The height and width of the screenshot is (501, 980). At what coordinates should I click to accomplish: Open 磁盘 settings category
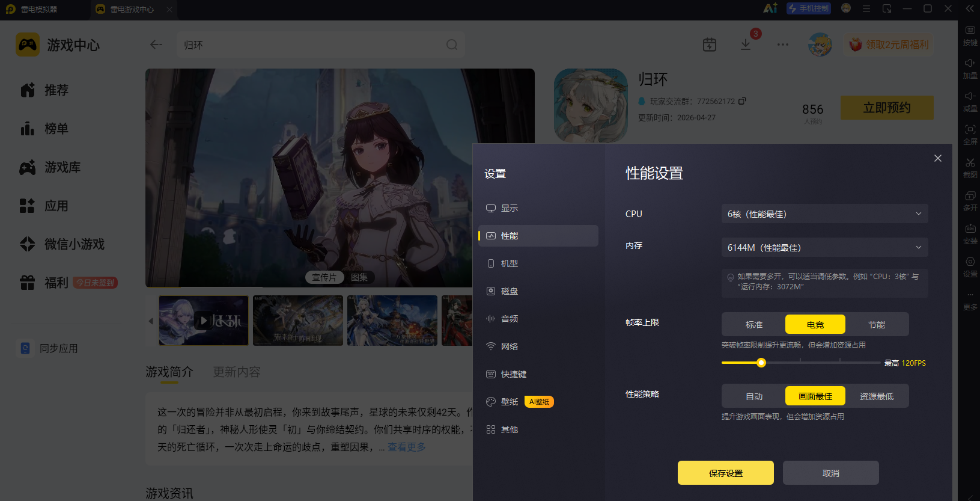point(538,291)
